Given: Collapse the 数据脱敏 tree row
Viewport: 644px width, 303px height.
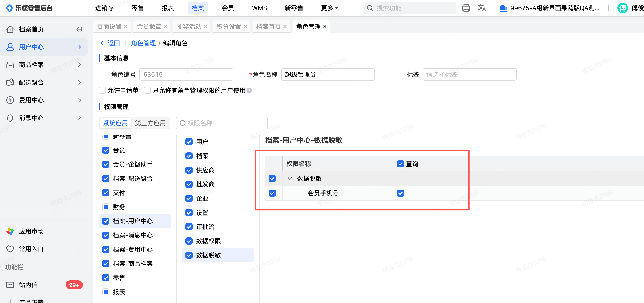Looking at the screenshot, I should 290,179.
